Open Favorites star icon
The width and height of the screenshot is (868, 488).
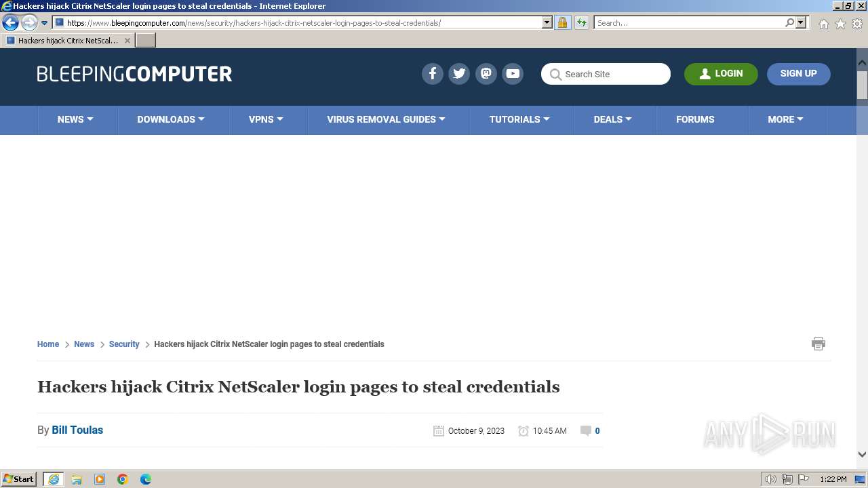coord(840,24)
